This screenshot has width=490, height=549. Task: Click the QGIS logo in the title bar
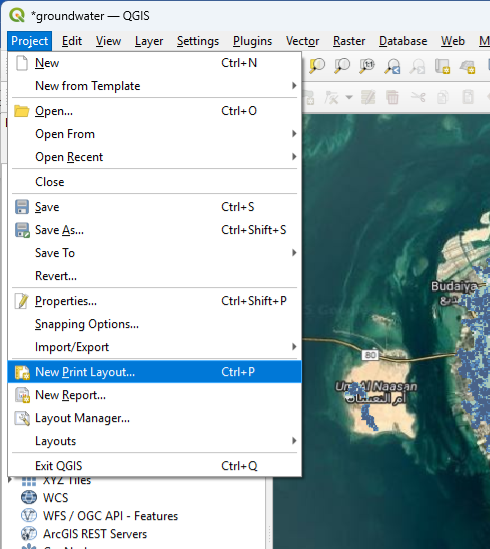tap(17, 15)
